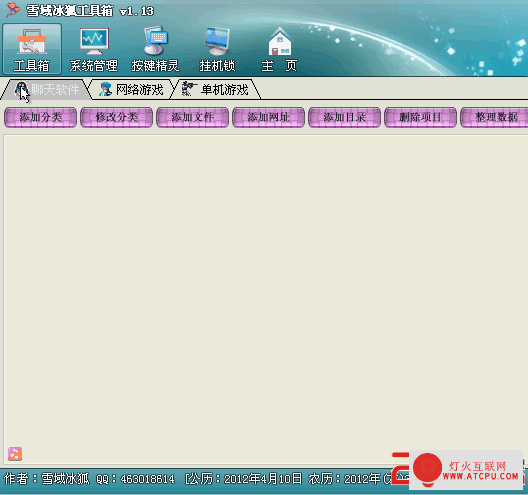The height and width of the screenshot is (495, 528).
Task: Switch to the 网络游戏 tab
Action: 131,90
